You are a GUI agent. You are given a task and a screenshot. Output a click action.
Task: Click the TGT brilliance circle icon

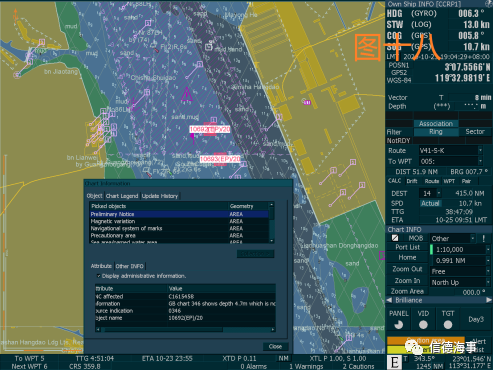[x=448, y=324]
